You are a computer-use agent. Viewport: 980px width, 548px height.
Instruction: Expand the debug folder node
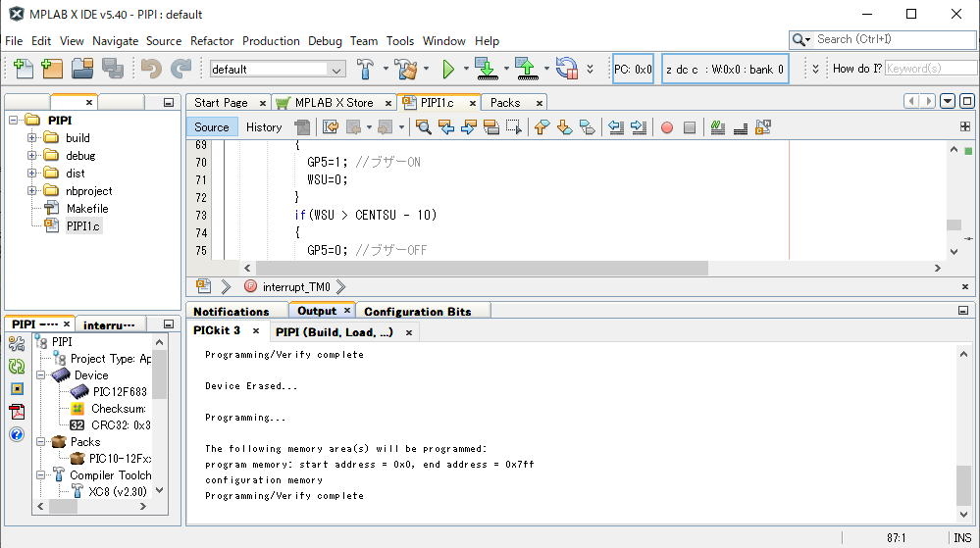pos(31,155)
